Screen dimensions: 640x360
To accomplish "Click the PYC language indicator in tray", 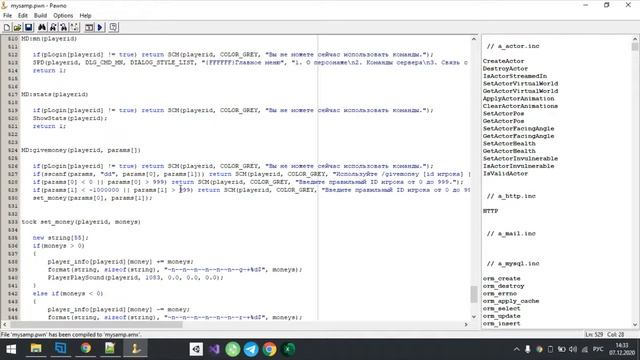I will pyautogui.click(x=598, y=349).
